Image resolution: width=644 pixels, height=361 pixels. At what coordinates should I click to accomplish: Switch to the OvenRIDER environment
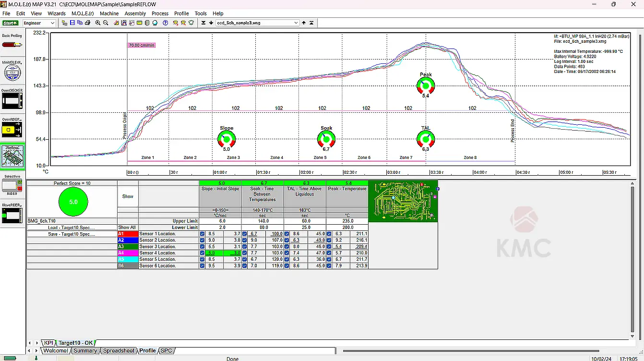click(12, 130)
